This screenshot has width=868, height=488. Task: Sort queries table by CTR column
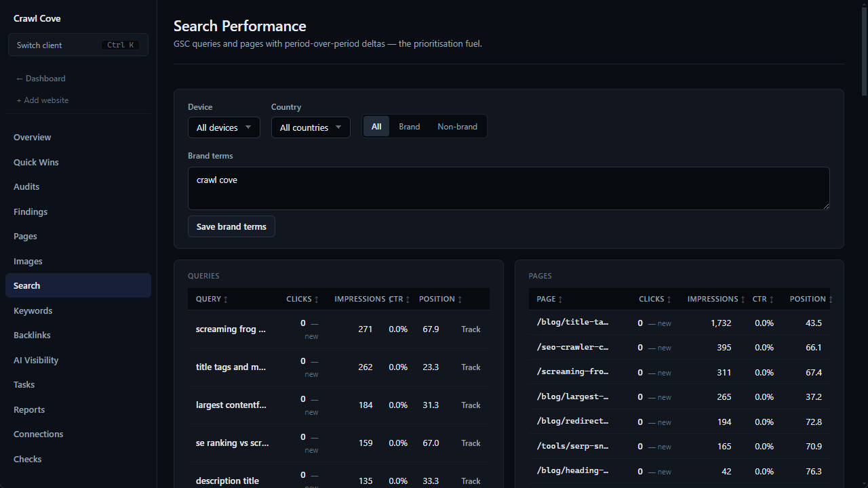click(x=399, y=299)
